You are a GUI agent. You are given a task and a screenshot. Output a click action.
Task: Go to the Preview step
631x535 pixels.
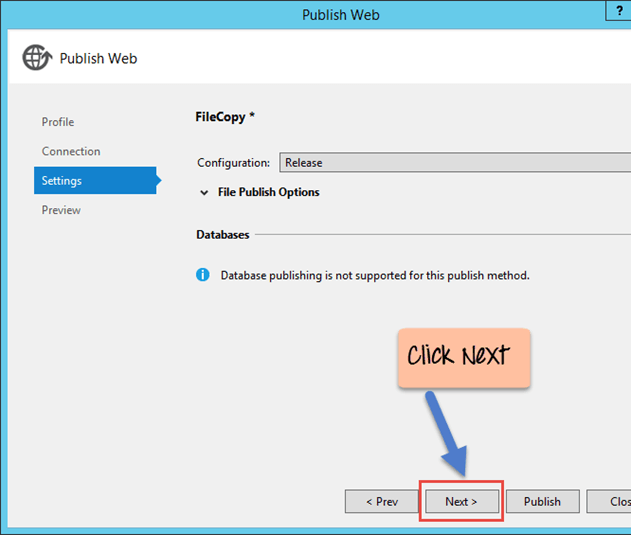pyautogui.click(x=61, y=210)
